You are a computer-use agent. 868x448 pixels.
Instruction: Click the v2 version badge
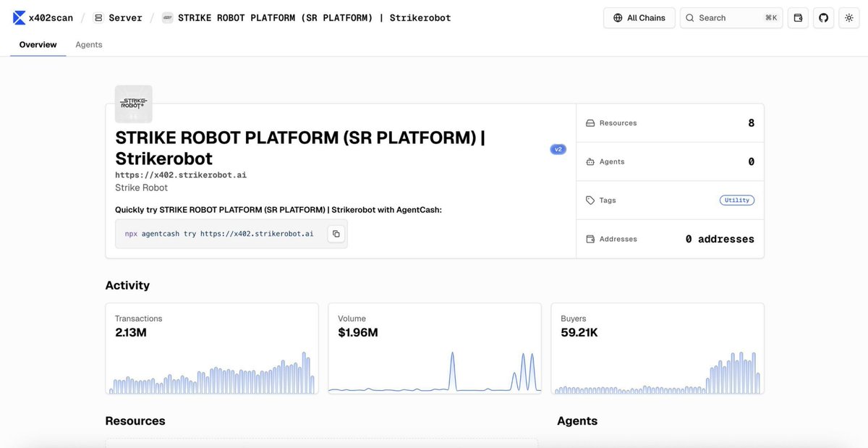[558, 149]
